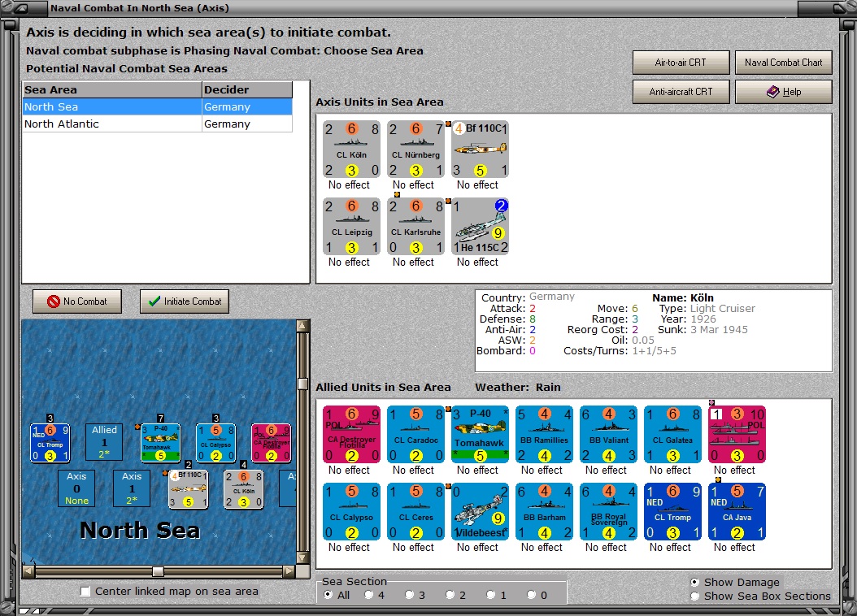Click the Axis sea box labeled 1 2*
The height and width of the screenshot is (616, 857).
click(132, 488)
